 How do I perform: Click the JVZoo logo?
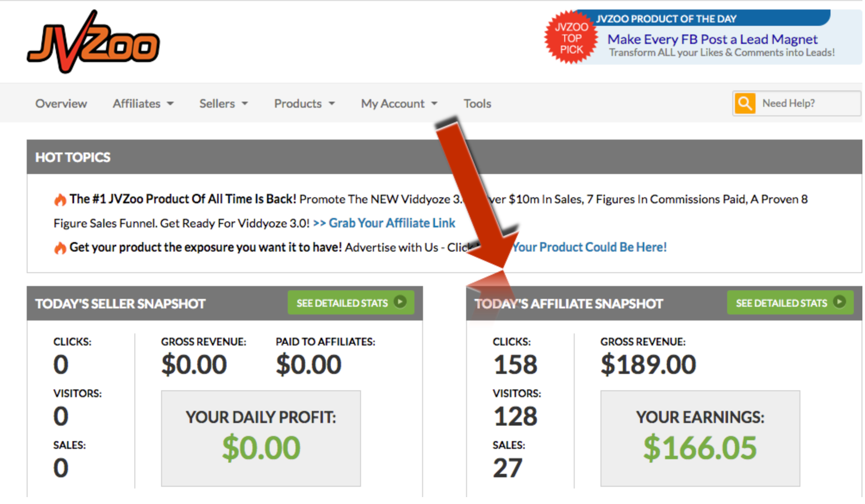coord(93,42)
